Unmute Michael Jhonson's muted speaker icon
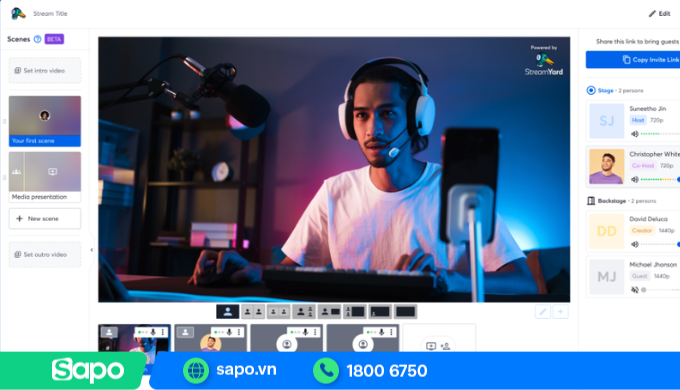Viewport: 680px width, 390px height. (635, 290)
